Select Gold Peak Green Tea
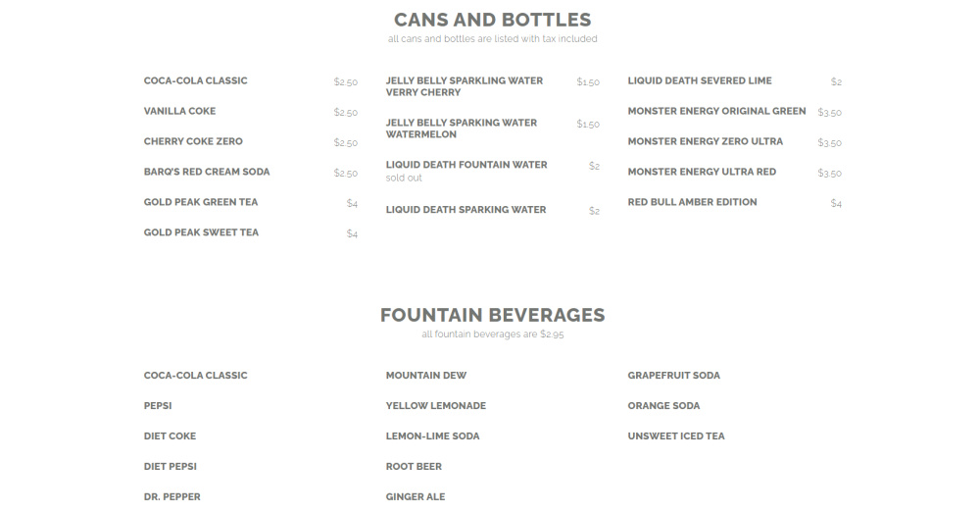This screenshot has height=513, width=980. [201, 202]
